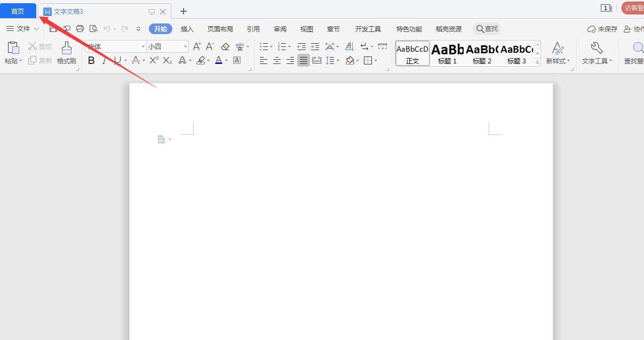Expand the quick access toolbar customize arrow
Viewport: 644px width, 340px height.
coord(139,29)
